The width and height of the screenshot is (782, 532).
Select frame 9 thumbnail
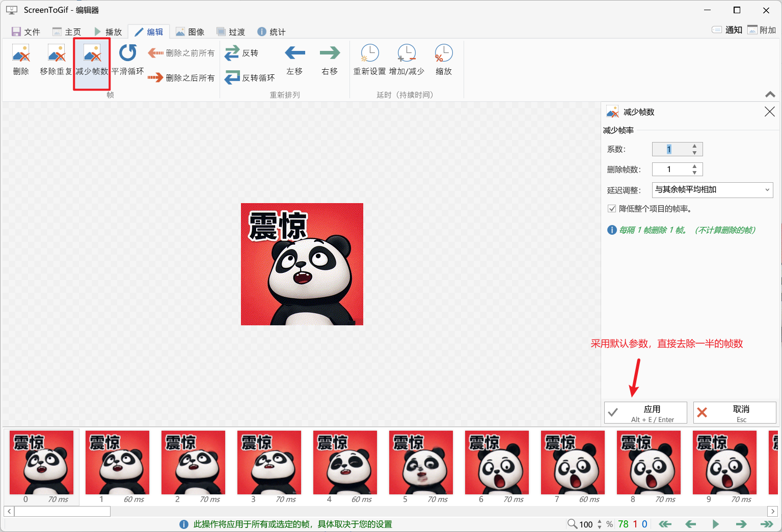[725, 463]
